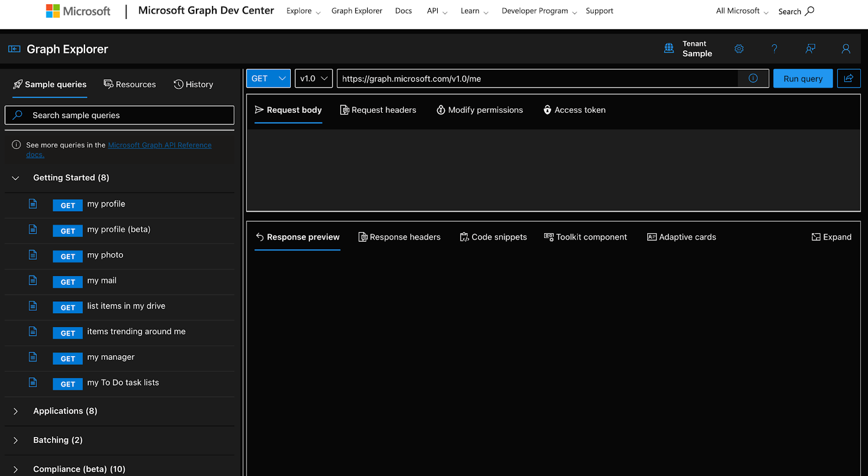Click the magnifier icon in the sample queries search

point(17,115)
